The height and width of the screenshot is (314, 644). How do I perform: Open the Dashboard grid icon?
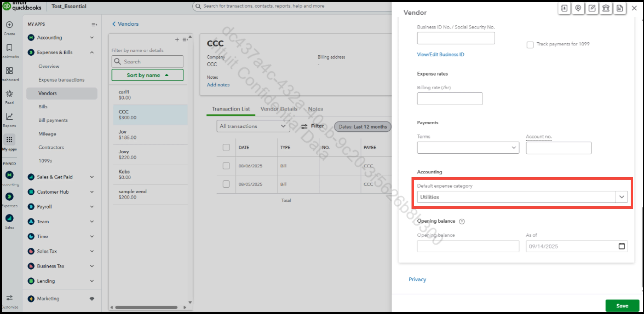[x=9, y=70]
